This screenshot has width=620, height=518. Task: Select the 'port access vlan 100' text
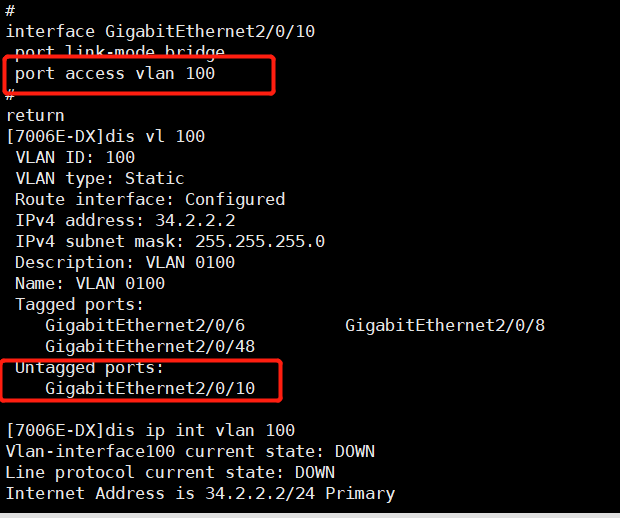[115, 74]
